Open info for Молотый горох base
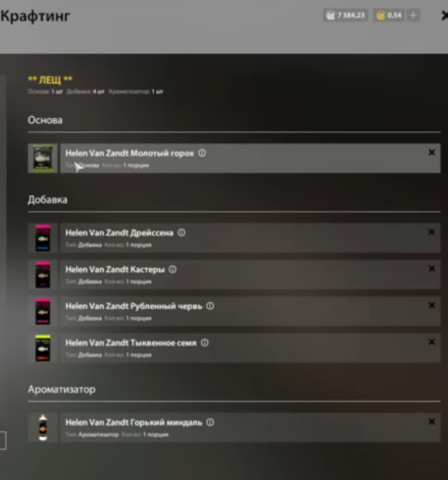This screenshot has width=448, height=480. tap(202, 153)
